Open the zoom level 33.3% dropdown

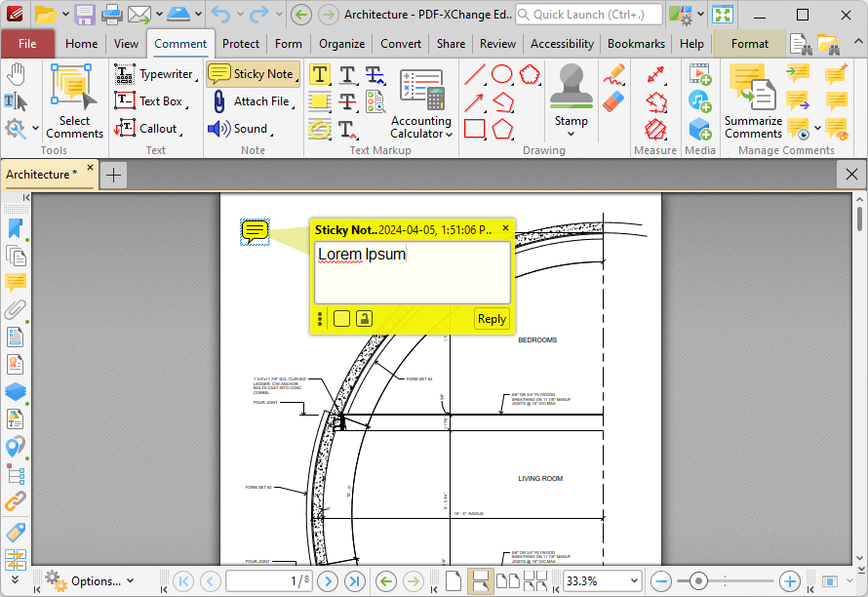[x=634, y=581]
